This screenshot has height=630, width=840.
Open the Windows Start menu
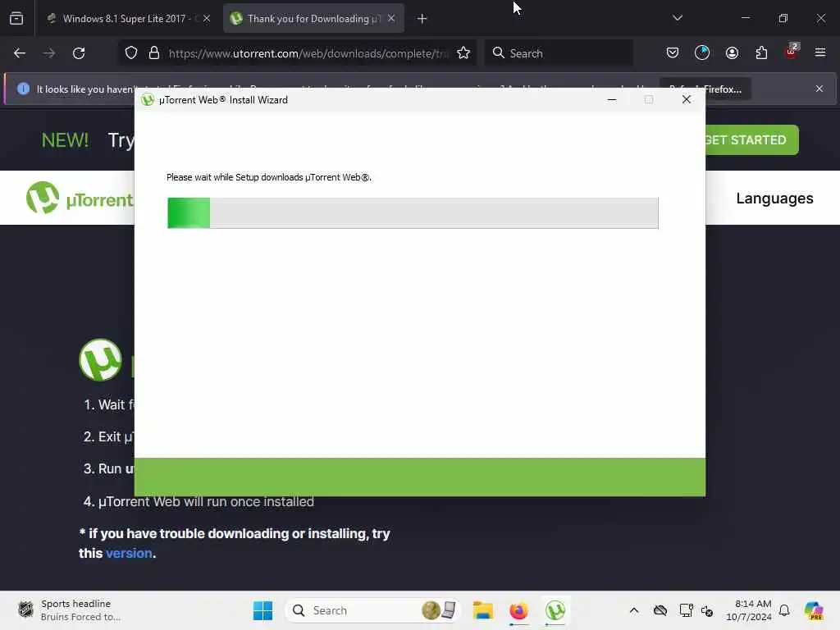pyautogui.click(x=262, y=610)
